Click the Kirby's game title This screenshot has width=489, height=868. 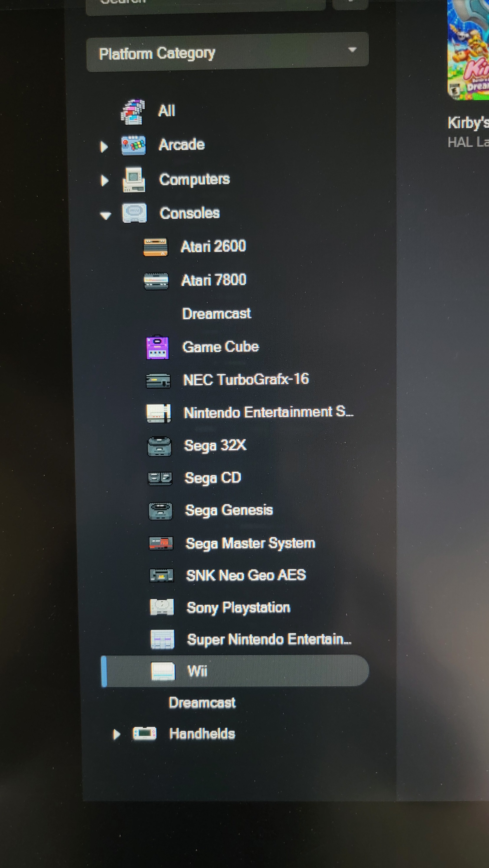coord(468,123)
